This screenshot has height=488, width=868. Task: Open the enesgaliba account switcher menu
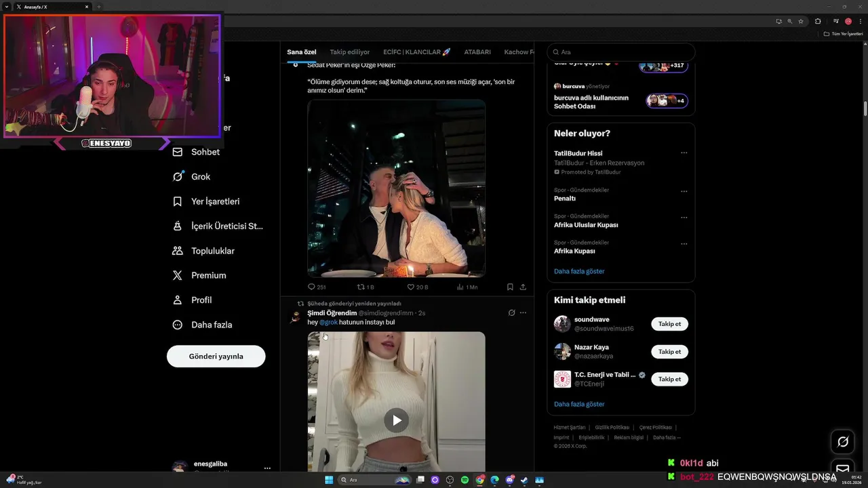tap(267, 468)
